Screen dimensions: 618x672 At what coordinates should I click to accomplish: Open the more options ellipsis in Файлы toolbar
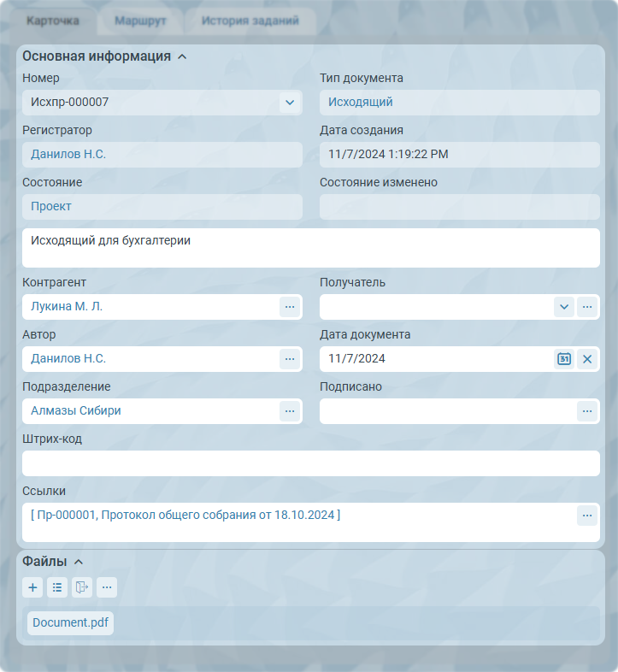tap(107, 587)
